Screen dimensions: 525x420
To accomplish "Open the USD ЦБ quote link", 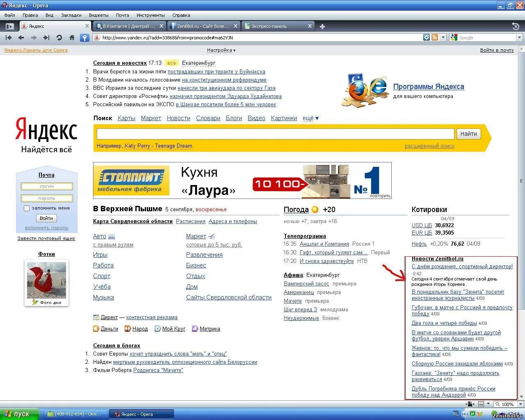I will (x=422, y=225).
